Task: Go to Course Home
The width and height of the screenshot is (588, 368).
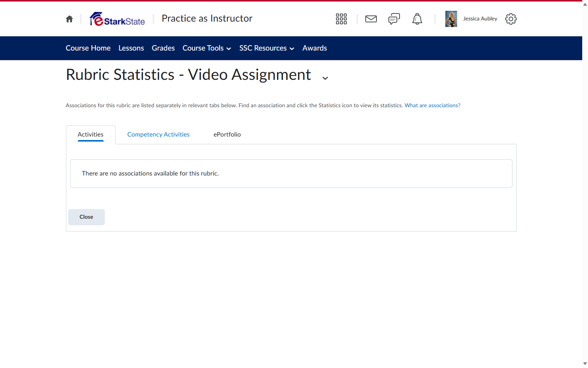Action: [x=88, y=48]
